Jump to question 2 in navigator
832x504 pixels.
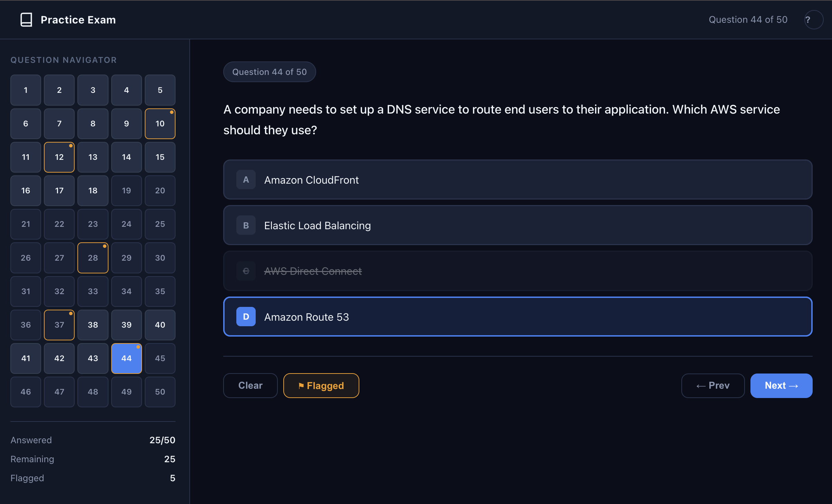pyautogui.click(x=59, y=90)
